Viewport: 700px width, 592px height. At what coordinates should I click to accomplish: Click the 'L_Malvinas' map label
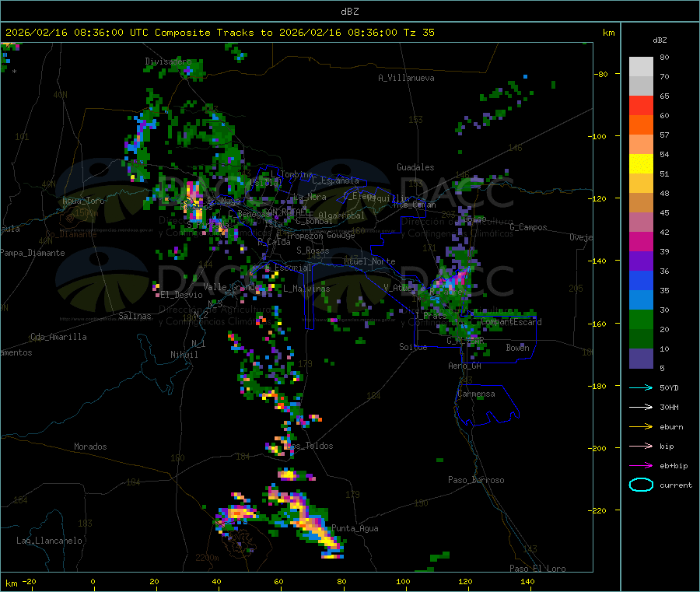tap(306, 289)
